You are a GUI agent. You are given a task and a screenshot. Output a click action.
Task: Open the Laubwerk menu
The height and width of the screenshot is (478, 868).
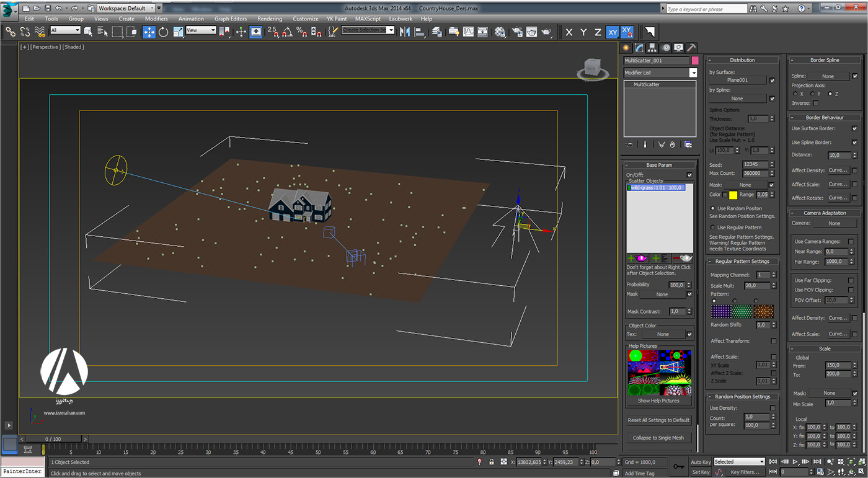[x=401, y=19]
